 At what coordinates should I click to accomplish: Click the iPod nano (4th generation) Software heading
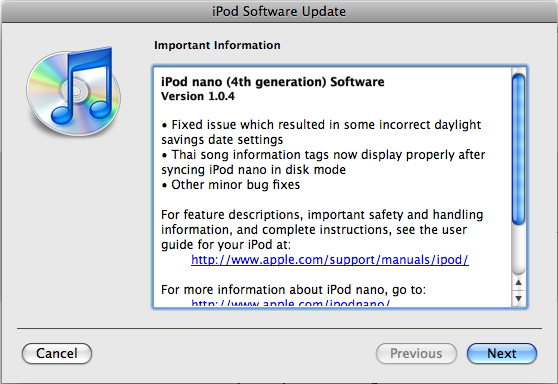(x=273, y=82)
